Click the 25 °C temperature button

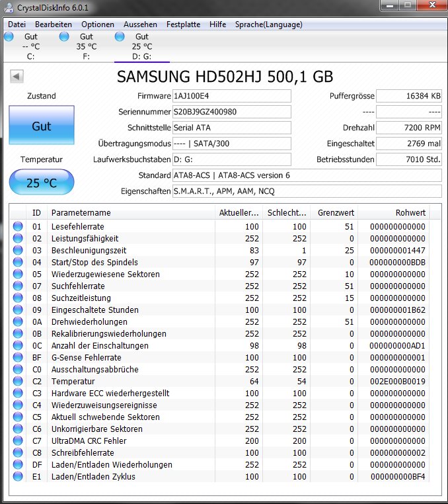[42, 183]
